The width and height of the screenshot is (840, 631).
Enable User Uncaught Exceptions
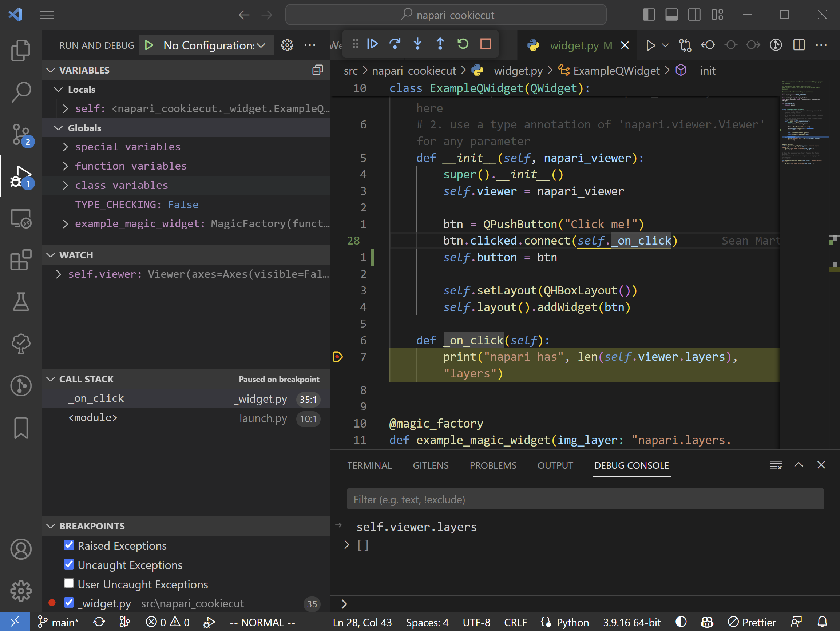[69, 584]
